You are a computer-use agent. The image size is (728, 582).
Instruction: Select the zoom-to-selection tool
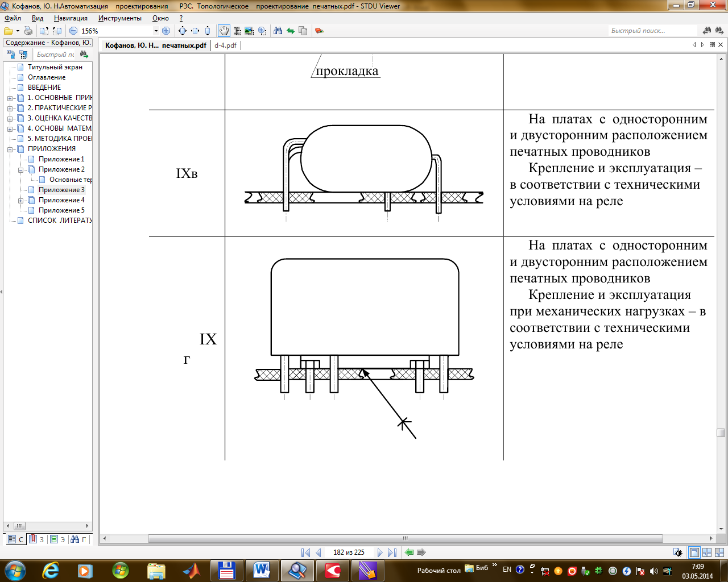[262, 31]
